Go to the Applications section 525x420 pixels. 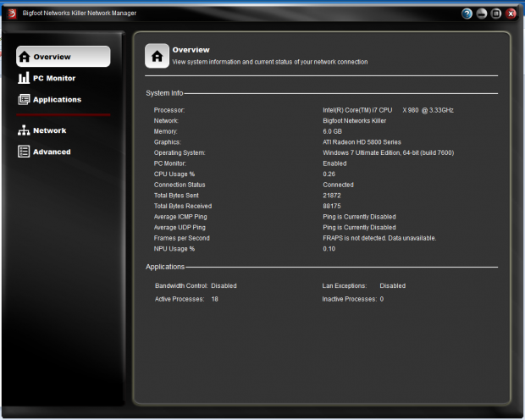point(50,99)
